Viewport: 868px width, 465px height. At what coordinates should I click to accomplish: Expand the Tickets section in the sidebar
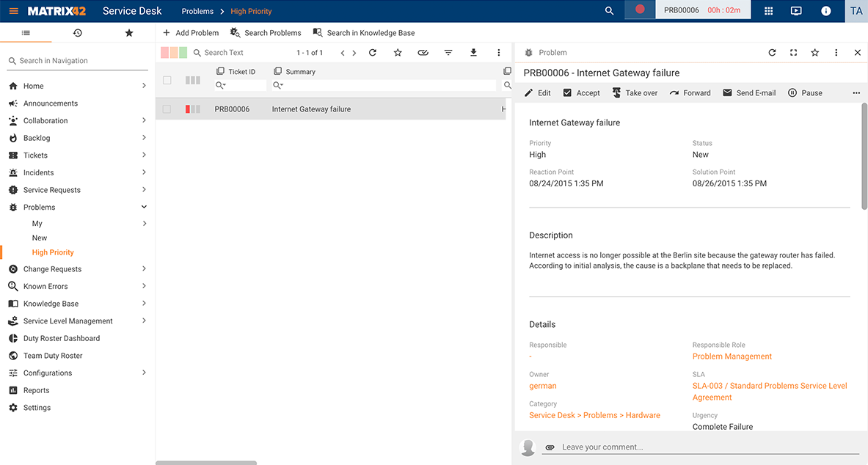145,155
